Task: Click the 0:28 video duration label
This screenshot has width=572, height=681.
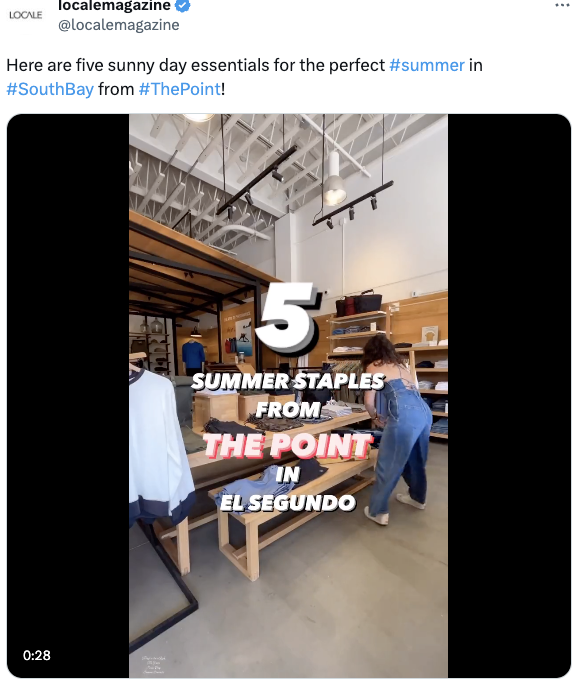Action: point(36,655)
